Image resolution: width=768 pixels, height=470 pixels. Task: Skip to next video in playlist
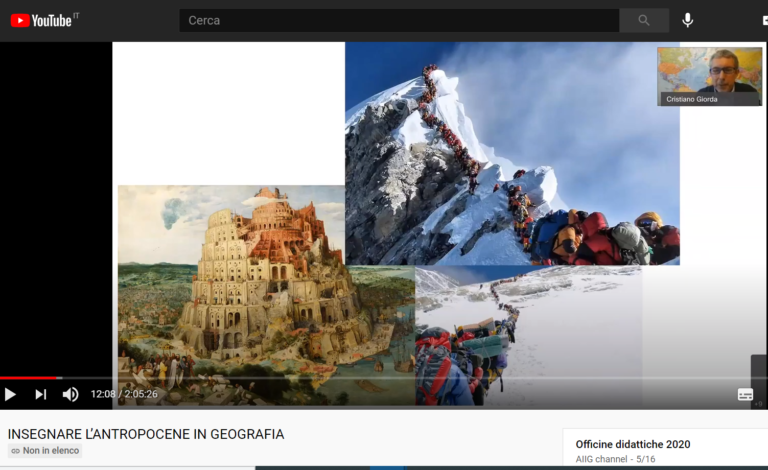coord(41,394)
